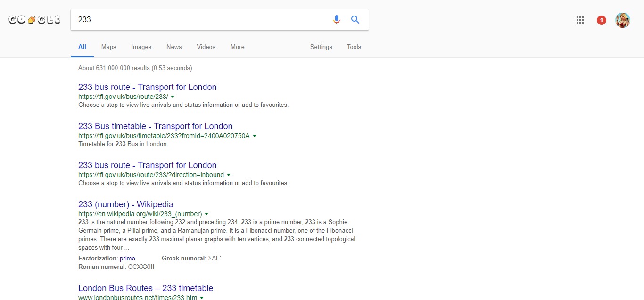This screenshot has height=300, width=644.
Task: Open the More search categories menu
Action: pos(237,47)
